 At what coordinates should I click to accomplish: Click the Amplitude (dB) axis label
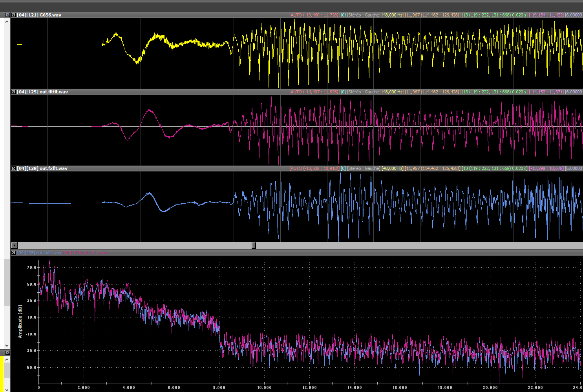pos(20,321)
